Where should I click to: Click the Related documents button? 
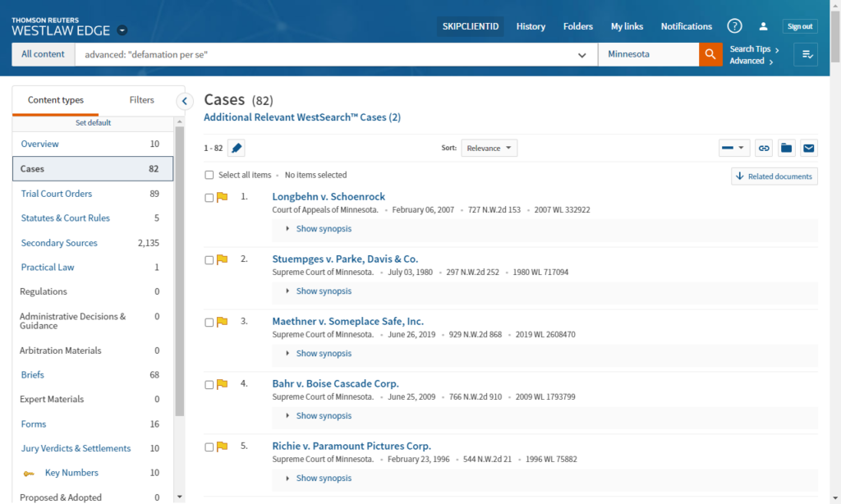773,176
